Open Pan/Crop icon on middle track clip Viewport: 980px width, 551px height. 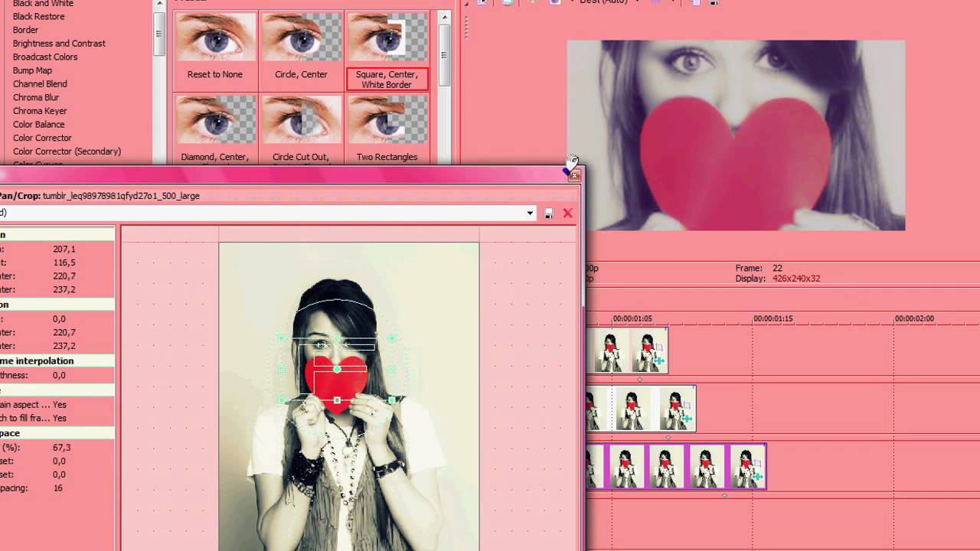point(687,406)
